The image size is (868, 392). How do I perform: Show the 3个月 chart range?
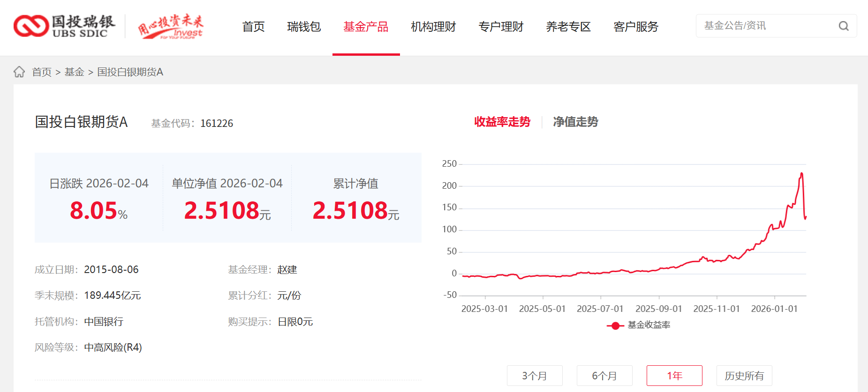pos(535,376)
